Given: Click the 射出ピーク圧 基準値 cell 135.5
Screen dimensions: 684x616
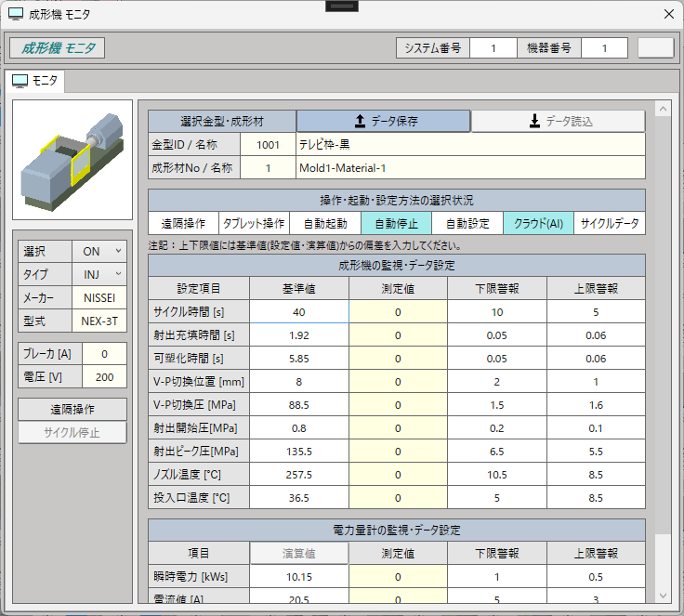Looking at the screenshot, I should pyautogui.click(x=299, y=452).
